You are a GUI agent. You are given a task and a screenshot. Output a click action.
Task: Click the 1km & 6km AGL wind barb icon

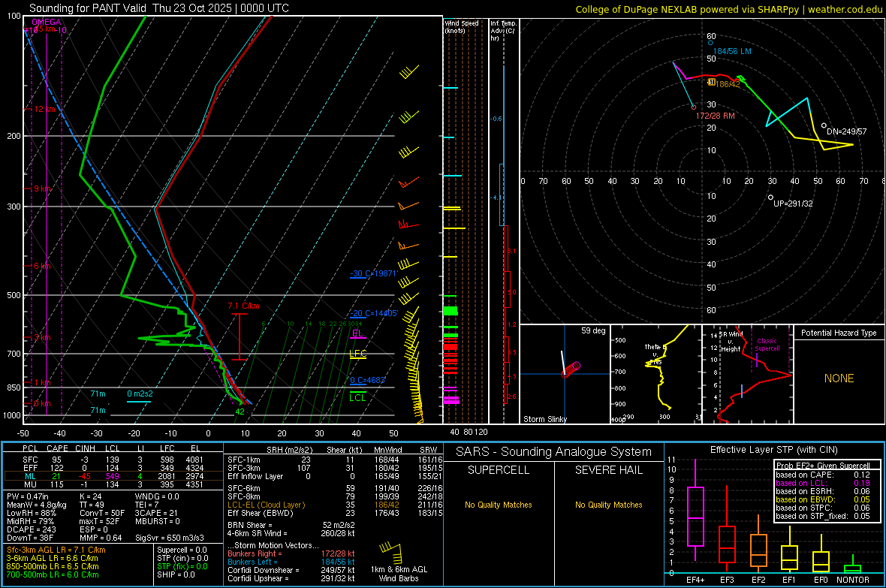[392, 551]
